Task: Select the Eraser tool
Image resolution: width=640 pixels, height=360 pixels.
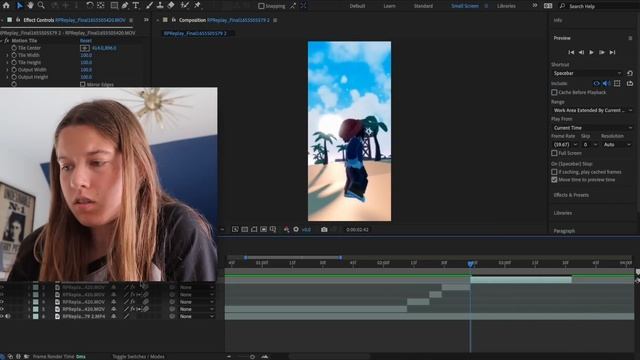Action: click(x=171, y=5)
